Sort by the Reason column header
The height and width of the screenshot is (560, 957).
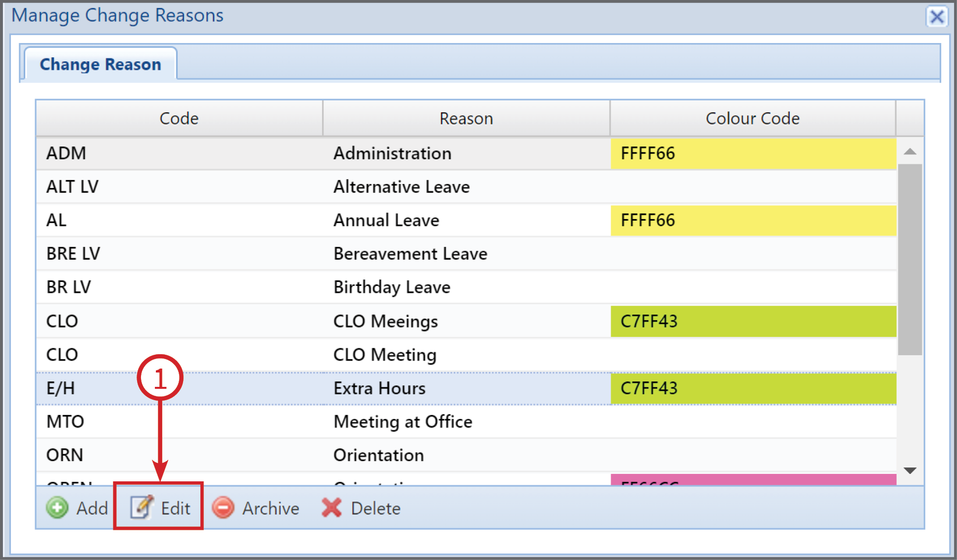pyautogui.click(x=466, y=118)
